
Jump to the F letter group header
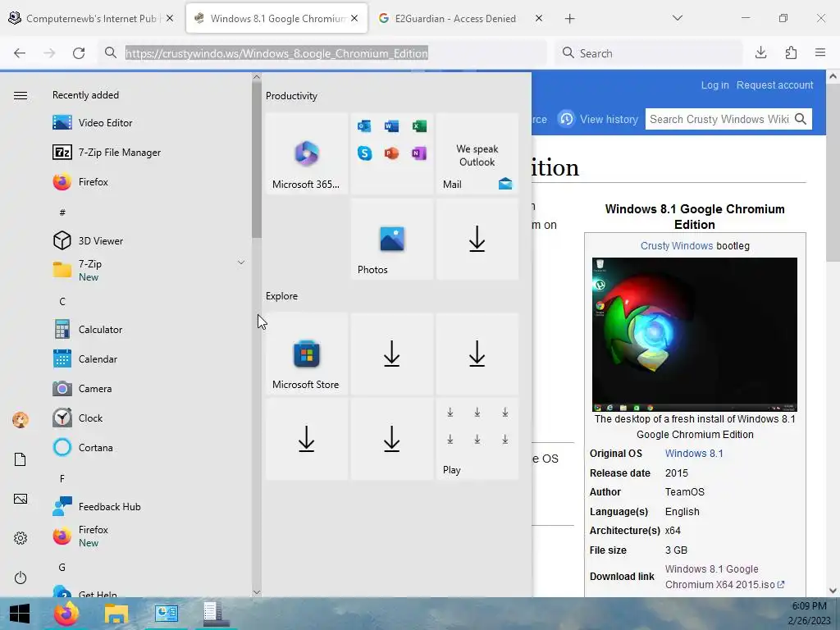pyautogui.click(x=62, y=478)
